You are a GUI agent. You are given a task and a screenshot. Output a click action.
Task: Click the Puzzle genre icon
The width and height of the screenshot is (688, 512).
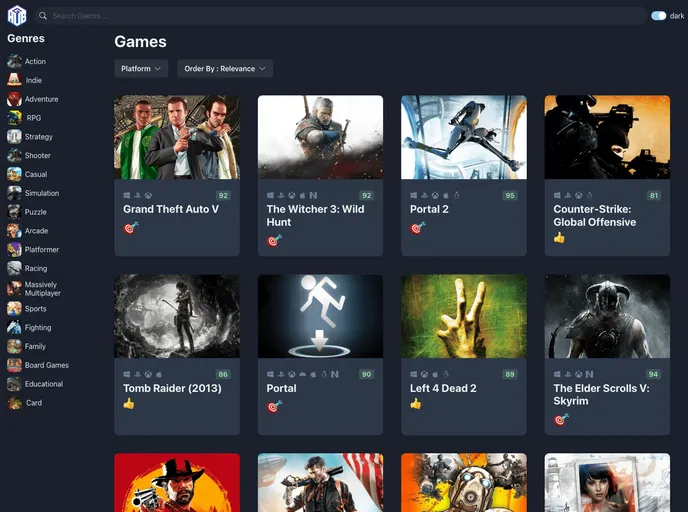tap(14, 212)
